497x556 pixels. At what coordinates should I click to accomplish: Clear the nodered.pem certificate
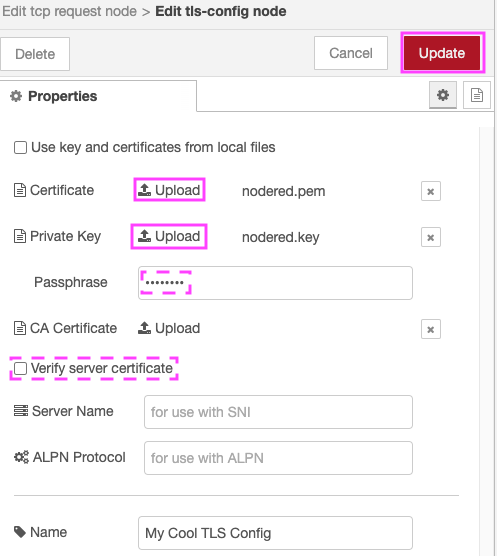[431, 191]
